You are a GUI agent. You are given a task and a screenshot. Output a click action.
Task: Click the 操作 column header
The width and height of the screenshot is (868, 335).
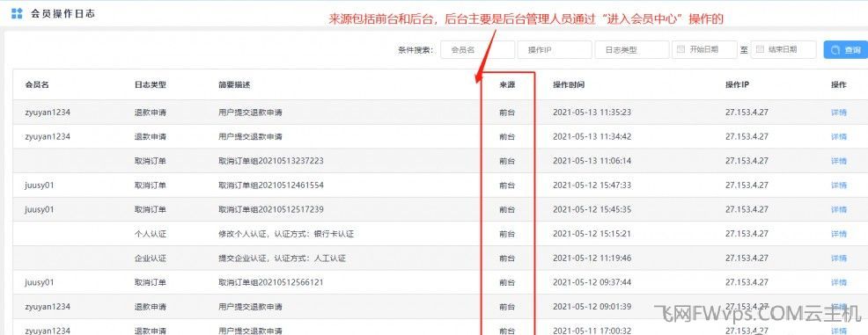pos(839,84)
